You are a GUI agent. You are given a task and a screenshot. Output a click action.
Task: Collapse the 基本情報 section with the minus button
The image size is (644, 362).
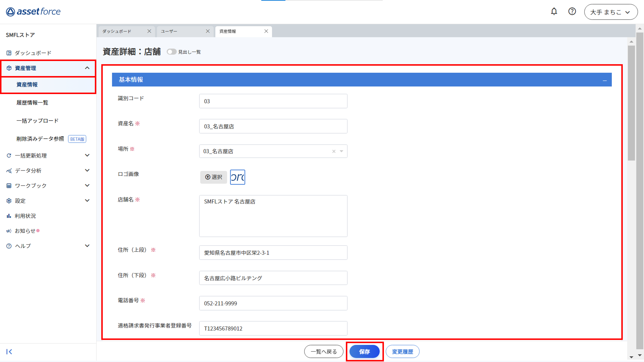(604, 80)
